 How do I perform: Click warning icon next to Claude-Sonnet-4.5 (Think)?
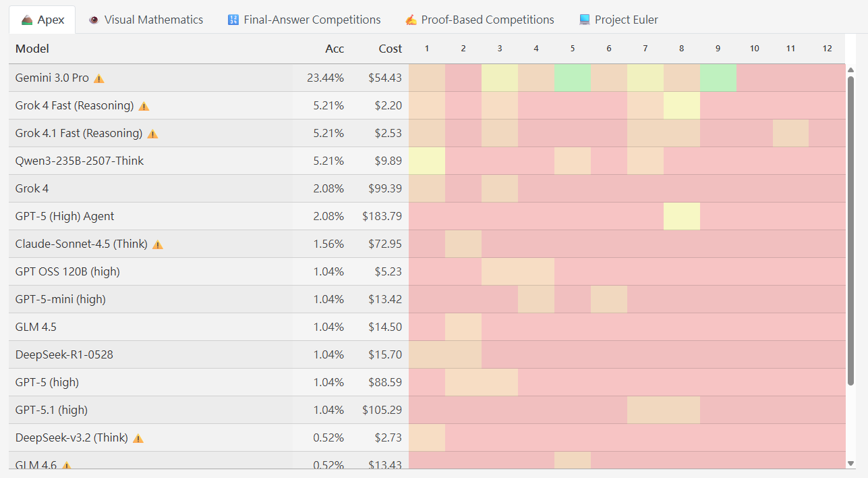pyautogui.click(x=158, y=244)
